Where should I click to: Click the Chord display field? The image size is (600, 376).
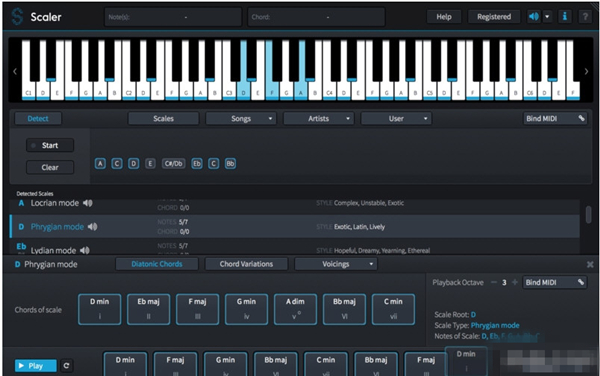pos(316,17)
